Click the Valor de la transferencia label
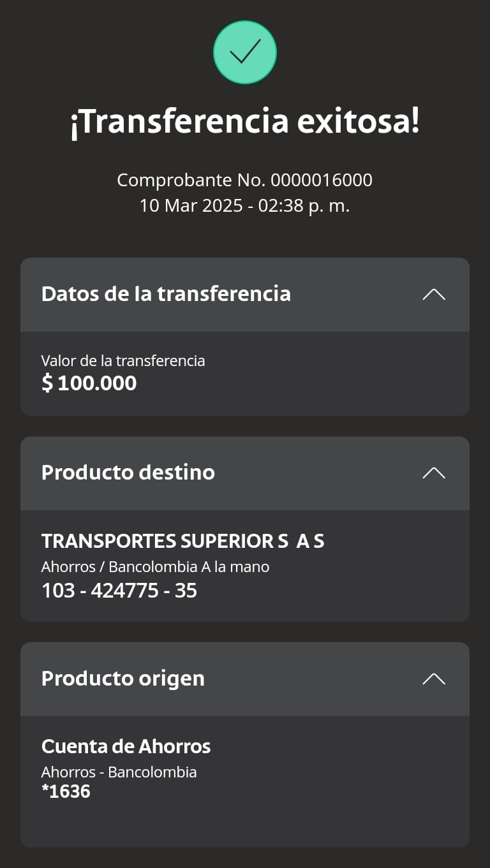 coord(123,361)
